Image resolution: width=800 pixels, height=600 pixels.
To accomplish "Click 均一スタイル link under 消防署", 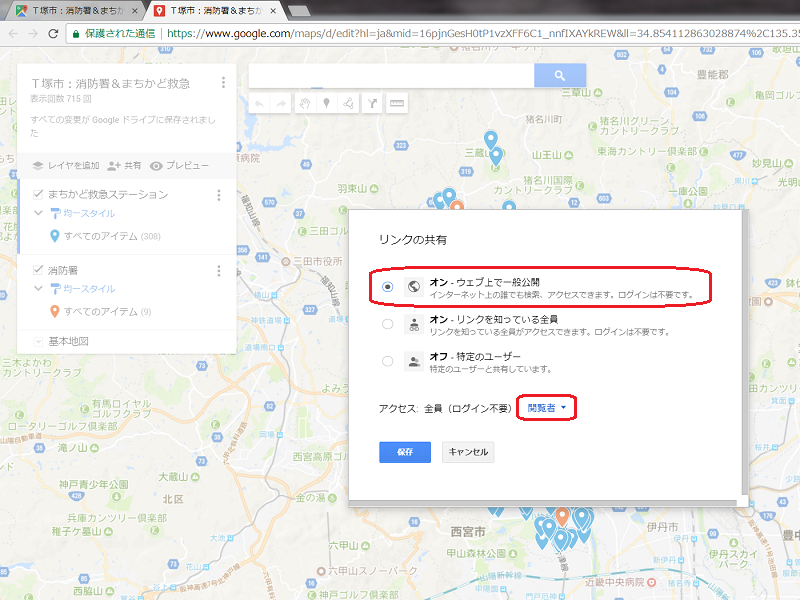I will [89, 289].
